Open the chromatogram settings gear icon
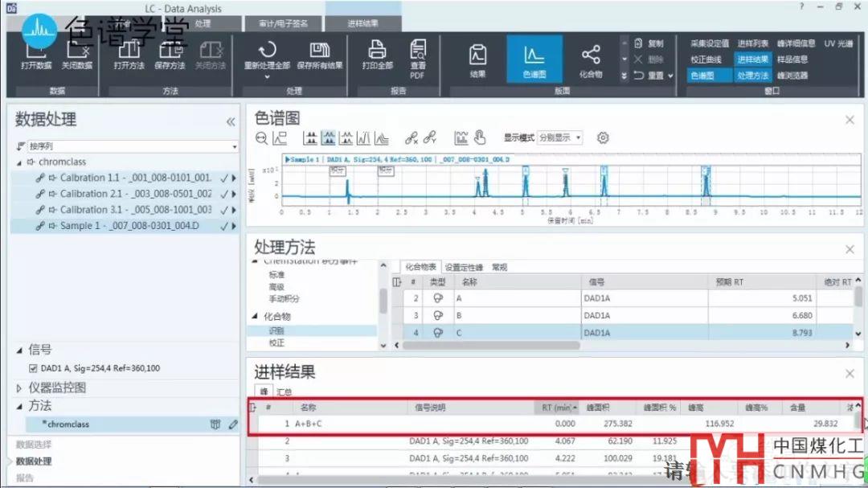The height and width of the screenshot is (488, 868). [603, 137]
